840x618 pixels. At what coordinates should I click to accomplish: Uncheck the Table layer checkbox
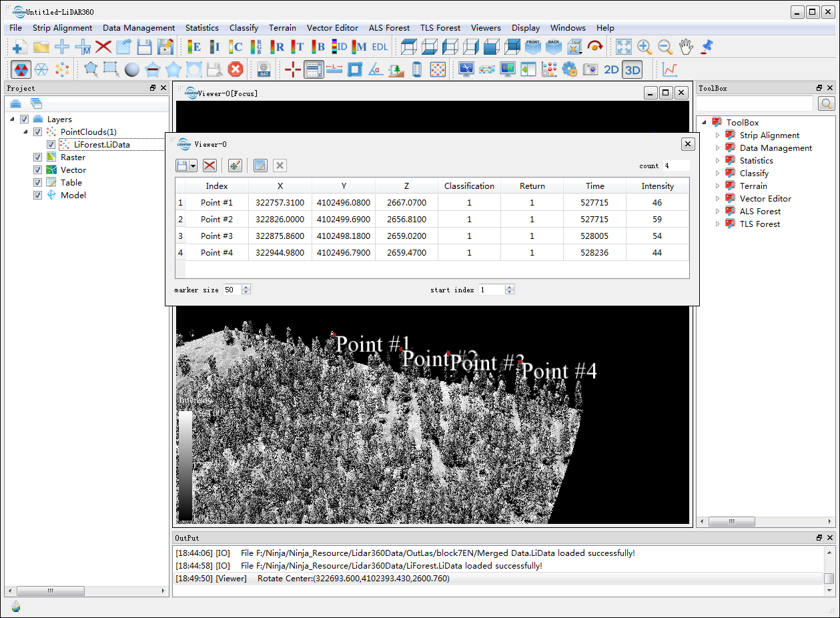[x=38, y=183]
